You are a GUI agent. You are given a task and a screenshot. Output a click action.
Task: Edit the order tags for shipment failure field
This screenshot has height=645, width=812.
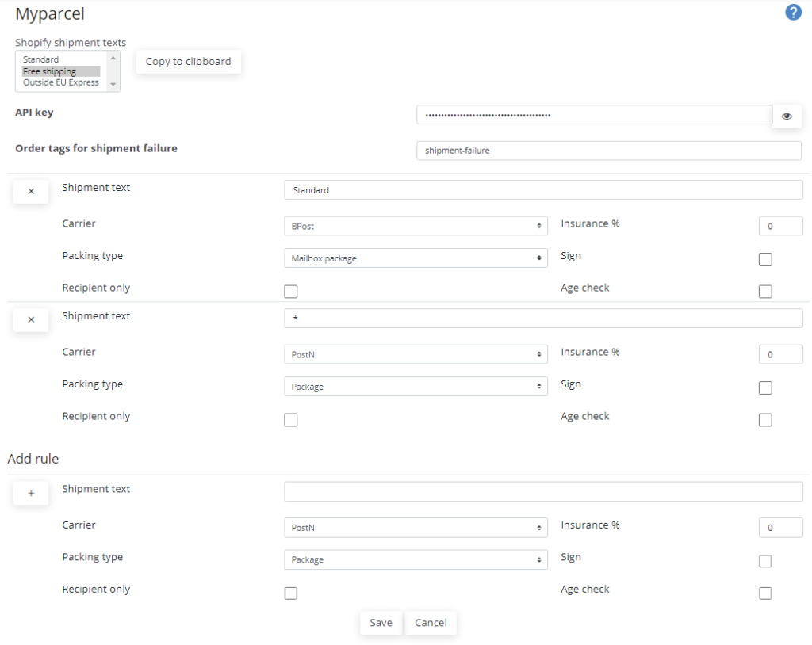609,151
